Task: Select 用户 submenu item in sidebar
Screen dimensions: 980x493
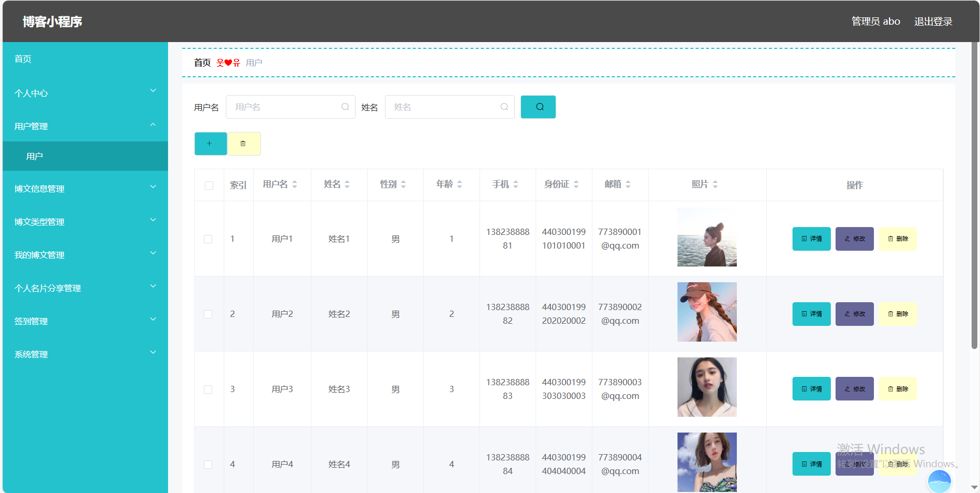Action: click(85, 156)
